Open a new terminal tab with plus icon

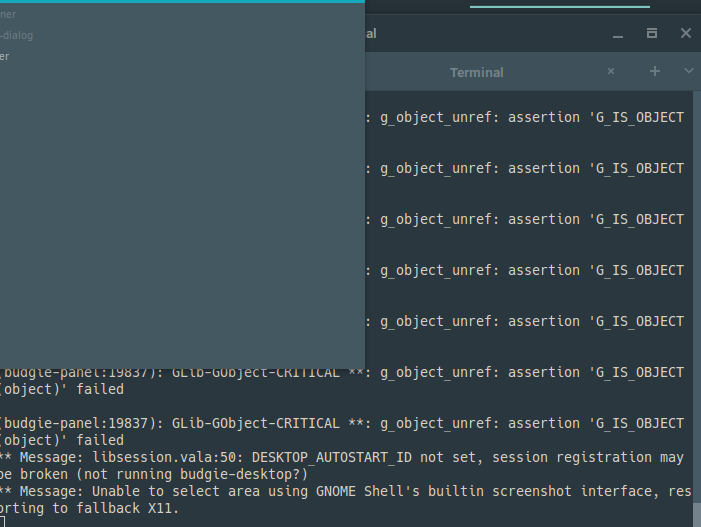point(655,71)
